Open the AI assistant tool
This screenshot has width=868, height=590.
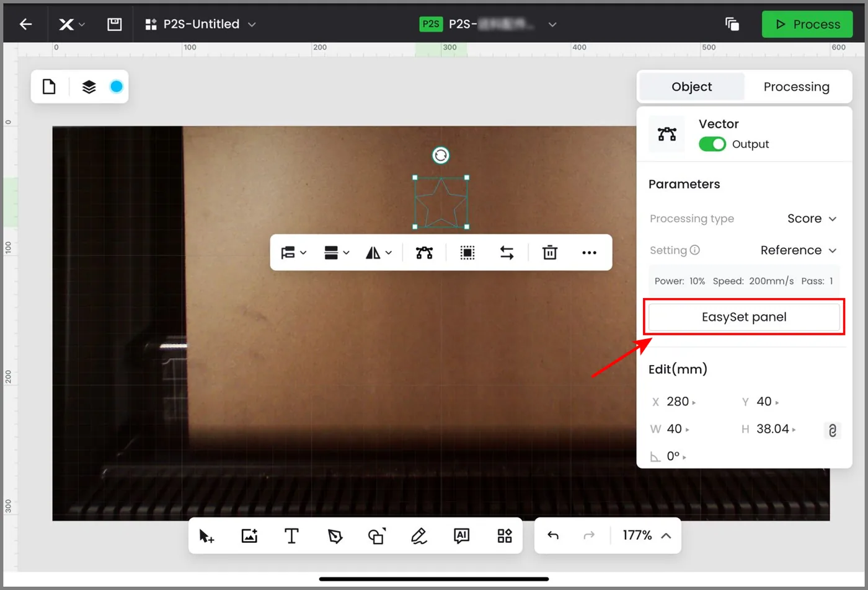pos(461,536)
